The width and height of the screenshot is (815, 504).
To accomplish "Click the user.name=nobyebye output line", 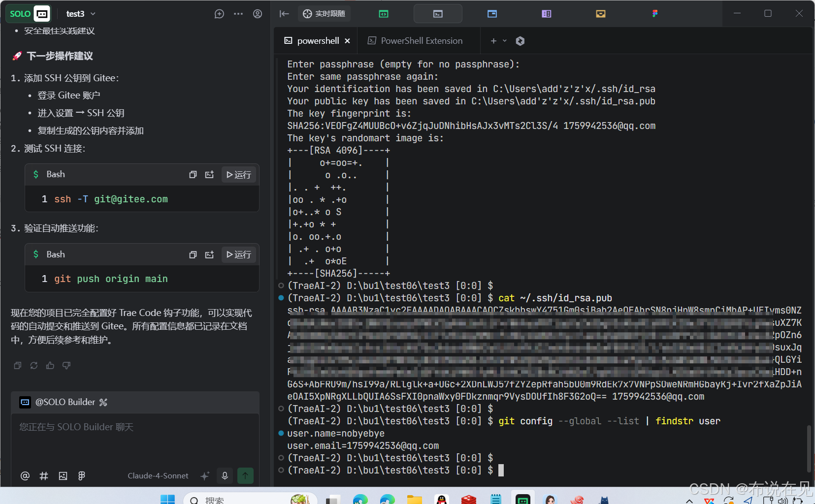I will point(336,433).
